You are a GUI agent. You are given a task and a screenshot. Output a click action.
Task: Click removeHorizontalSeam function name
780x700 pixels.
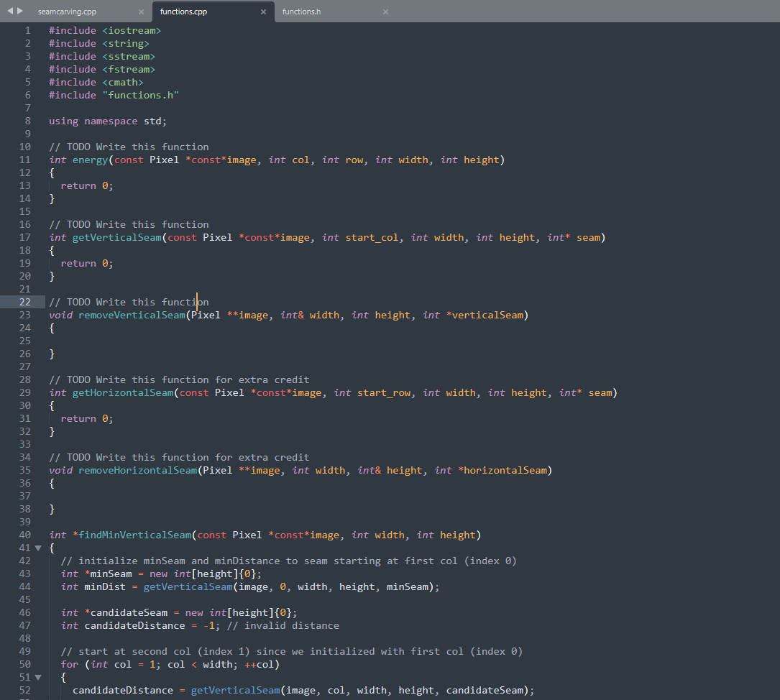(x=138, y=470)
